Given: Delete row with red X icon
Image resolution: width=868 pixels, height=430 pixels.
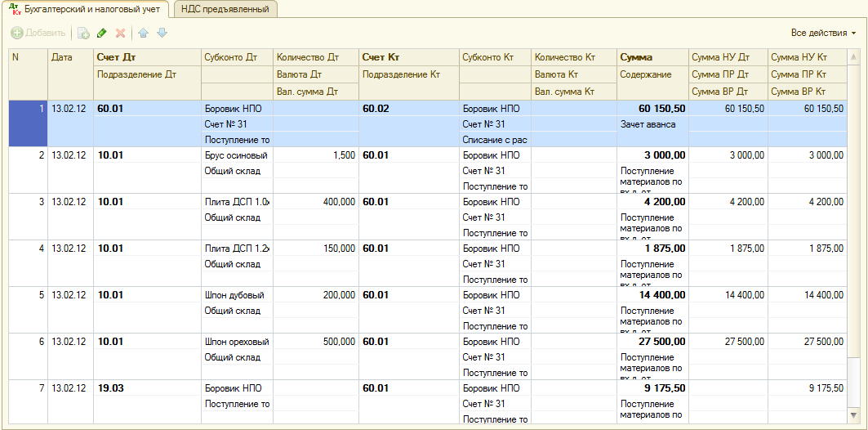Looking at the screenshot, I should 120,34.
